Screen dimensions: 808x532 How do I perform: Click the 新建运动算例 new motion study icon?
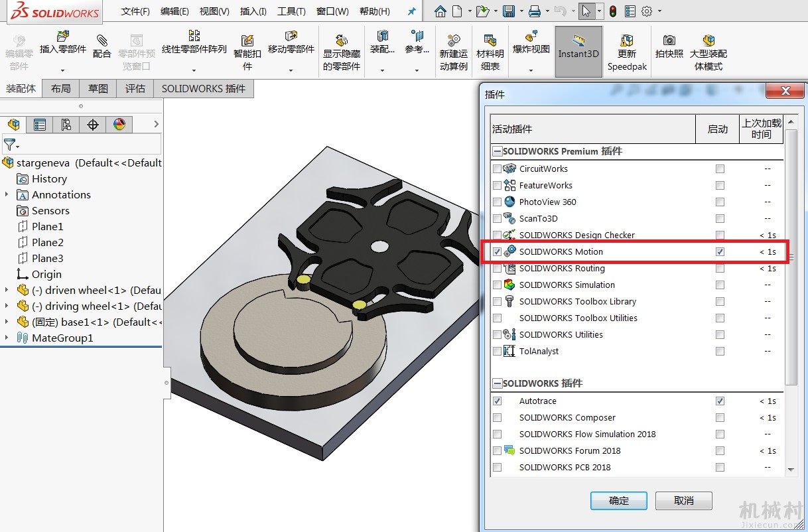[x=454, y=40]
